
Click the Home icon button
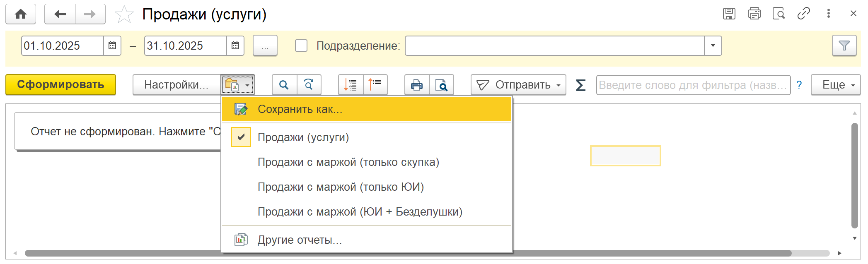pyautogui.click(x=21, y=14)
